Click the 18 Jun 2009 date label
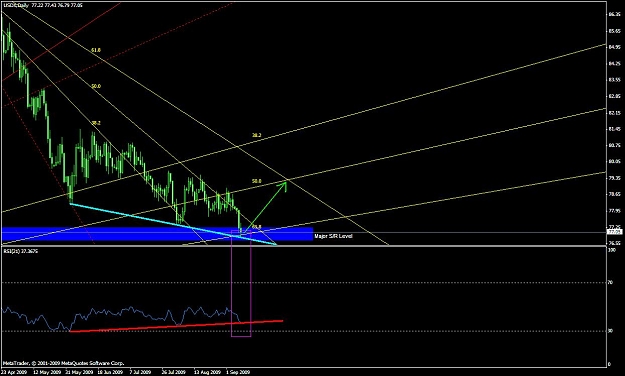This screenshot has width=625, height=376. 110,372
